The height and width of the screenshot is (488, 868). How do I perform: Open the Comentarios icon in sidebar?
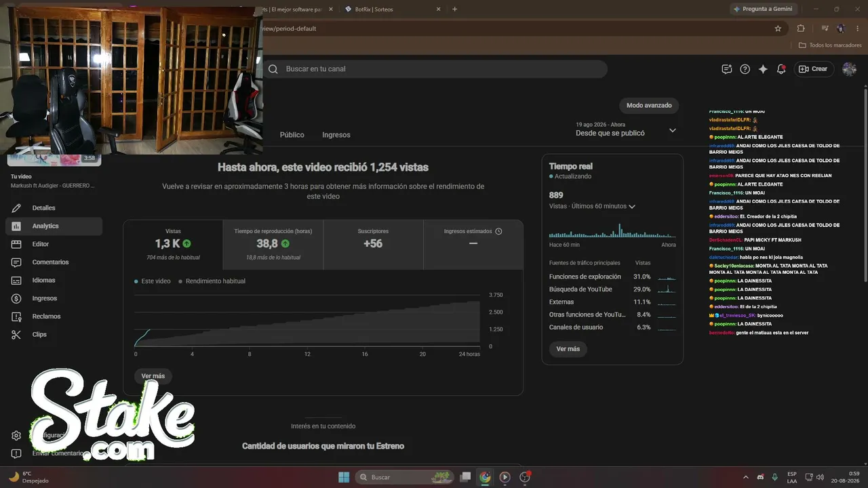tap(17, 262)
